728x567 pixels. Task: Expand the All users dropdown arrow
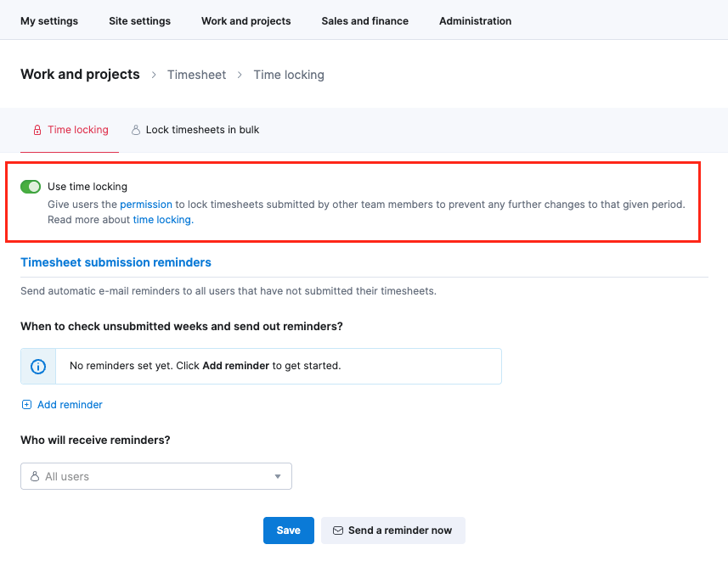pyautogui.click(x=277, y=477)
